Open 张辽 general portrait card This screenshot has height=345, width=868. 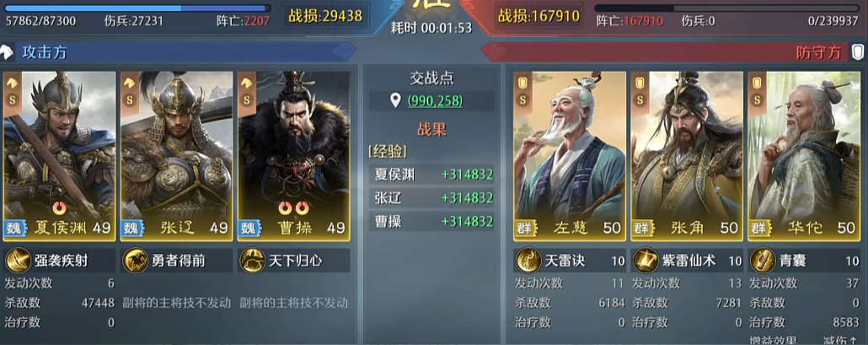(177, 156)
